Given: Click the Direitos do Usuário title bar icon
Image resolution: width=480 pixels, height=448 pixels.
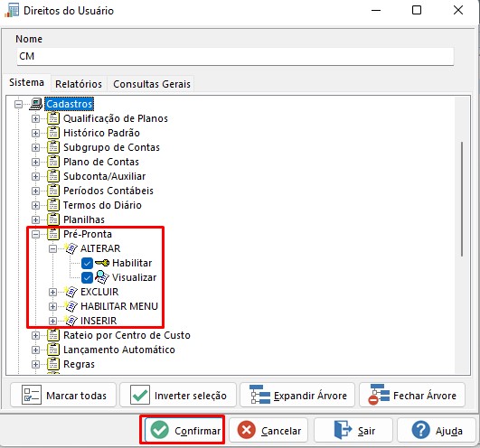Looking at the screenshot, I should [12, 11].
